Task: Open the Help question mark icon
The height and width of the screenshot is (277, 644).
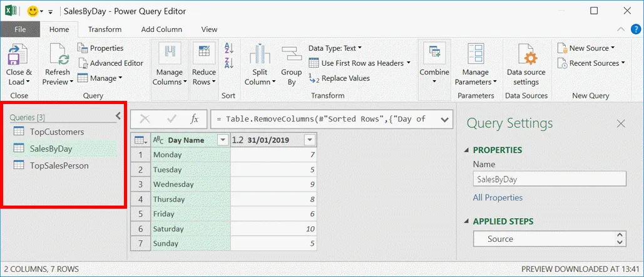Action: 635,29
